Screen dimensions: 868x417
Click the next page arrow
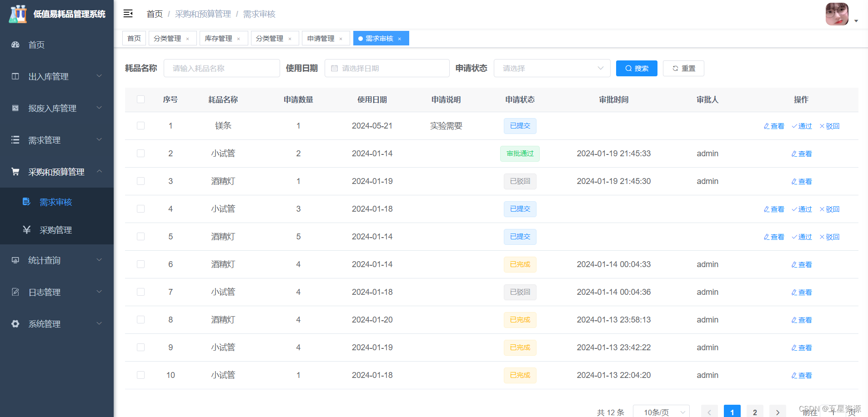(x=778, y=412)
